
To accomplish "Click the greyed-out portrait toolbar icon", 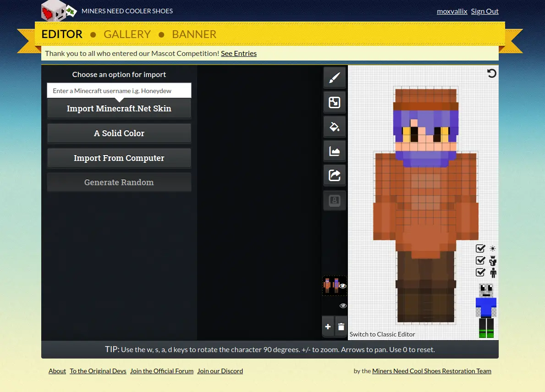I will (x=334, y=200).
